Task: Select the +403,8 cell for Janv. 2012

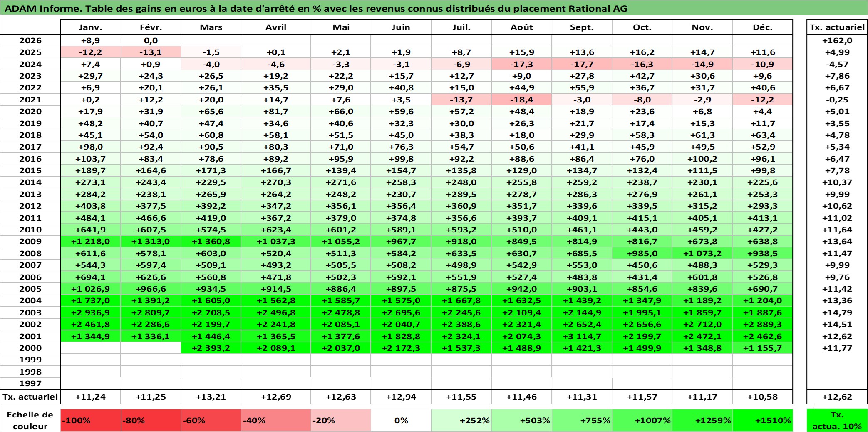Action: tap(91, 206)
